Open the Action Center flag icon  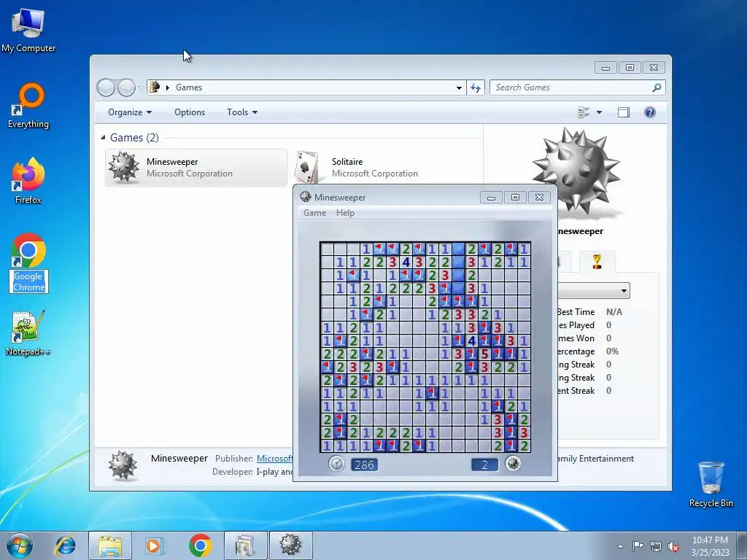(638, 545)
